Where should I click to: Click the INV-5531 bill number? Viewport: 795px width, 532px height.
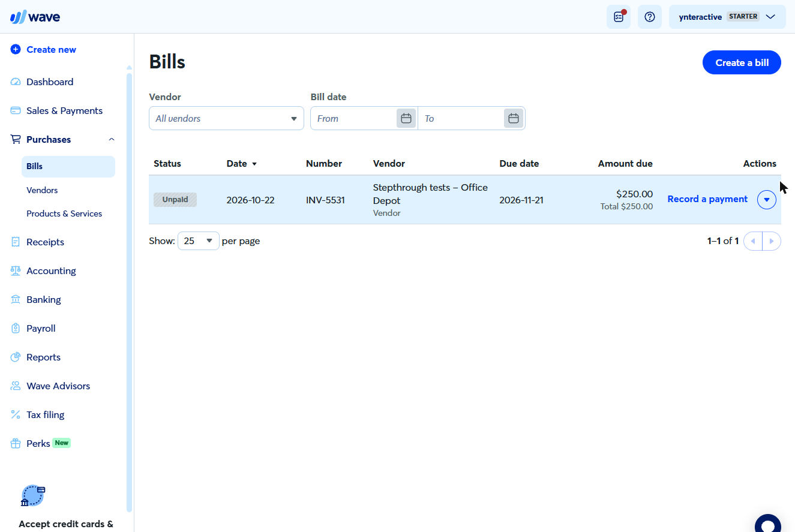[325, 200]
